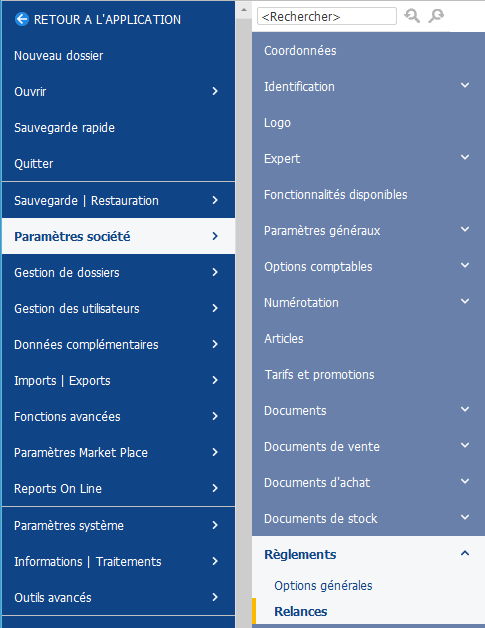Image resolution: width=485 pixels, height=628 pixels.
Task: Collapse the Règlements section chevron
Action: click(x=465, y=554)
